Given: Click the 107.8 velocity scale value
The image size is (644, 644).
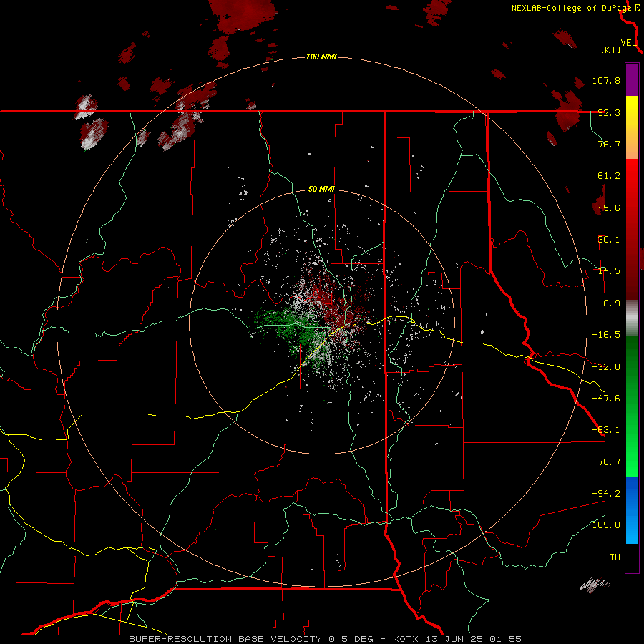Looking at the screenshot, I should (606, 80).
